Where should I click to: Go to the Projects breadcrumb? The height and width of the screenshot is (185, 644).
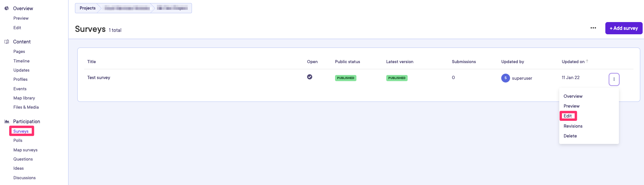coord(87,8)
